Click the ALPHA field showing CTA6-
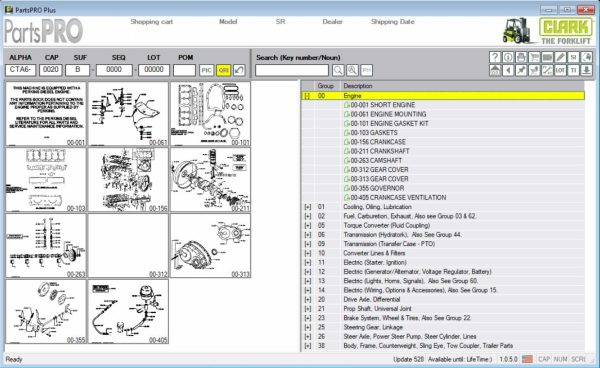Screen dimensions: 600x368 pyautogui.click(x=20, y=70)
